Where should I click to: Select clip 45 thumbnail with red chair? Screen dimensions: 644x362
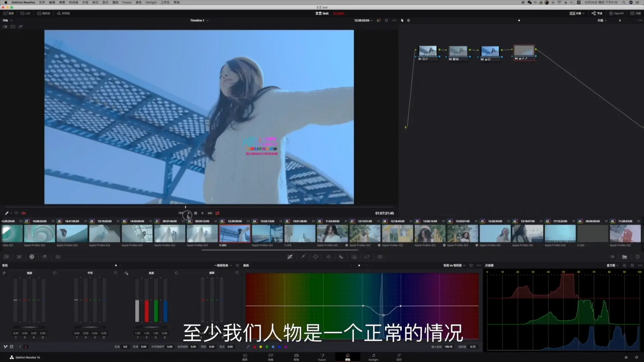[x=625, y=233]
